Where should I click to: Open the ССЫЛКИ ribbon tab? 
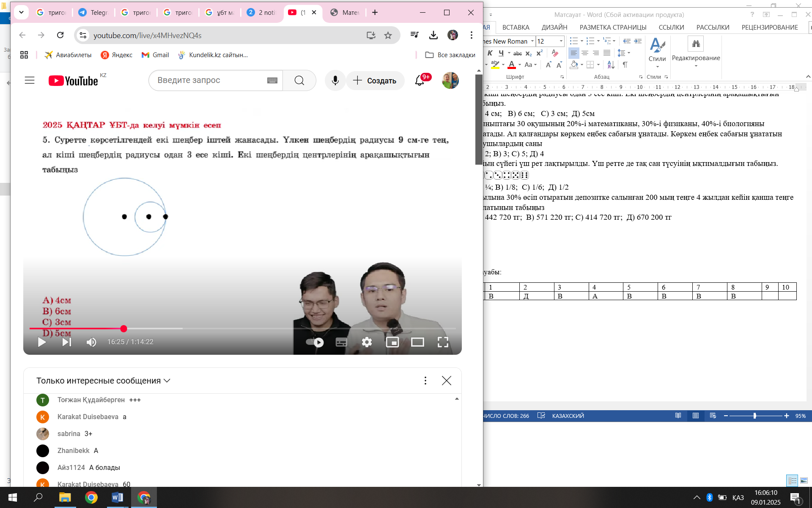[x=671, y=28]
